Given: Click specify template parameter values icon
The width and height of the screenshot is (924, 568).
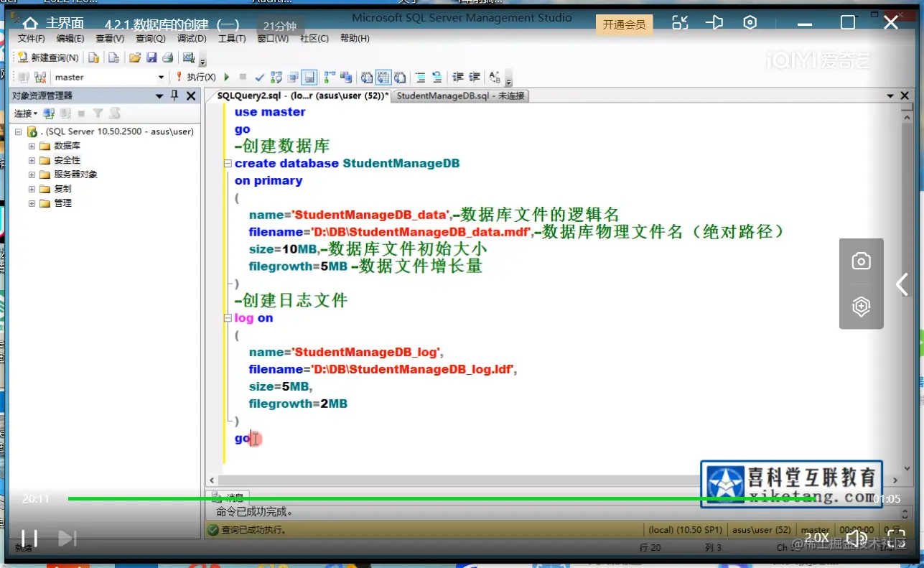Looking at the screenshot, I should tap(495, 77).
